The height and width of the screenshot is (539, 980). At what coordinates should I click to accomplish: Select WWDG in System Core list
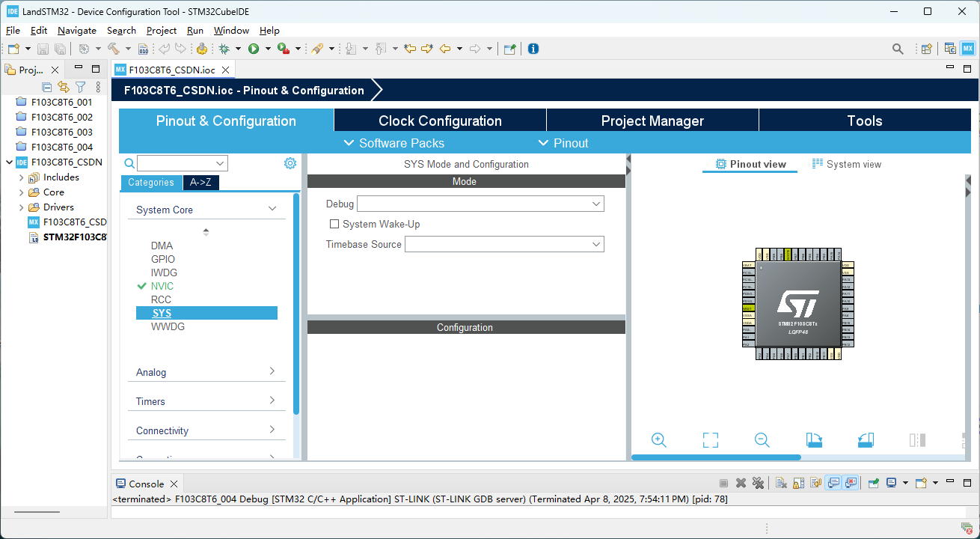(168, 326)
